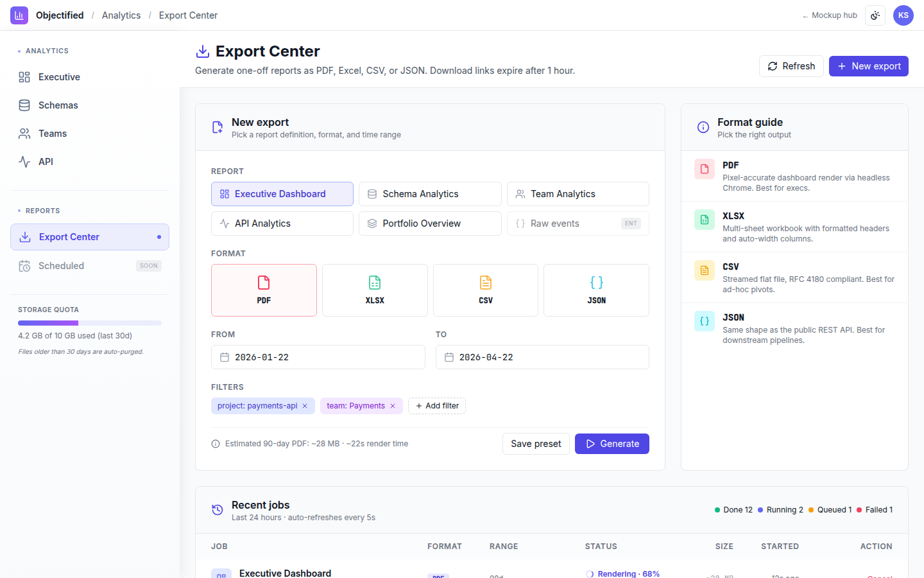Screen dimensions: 924x578
Task: Click the storage quota progress bar
Action: 90,323
